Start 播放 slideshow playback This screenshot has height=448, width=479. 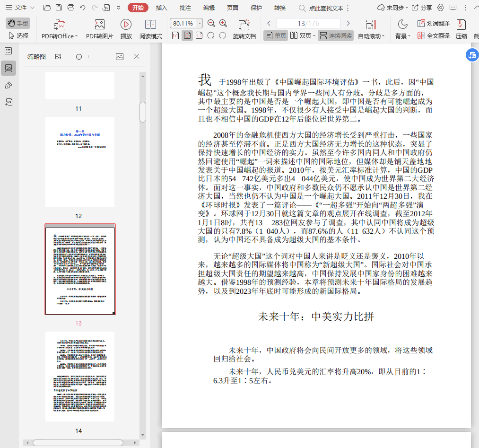(126, 29)
